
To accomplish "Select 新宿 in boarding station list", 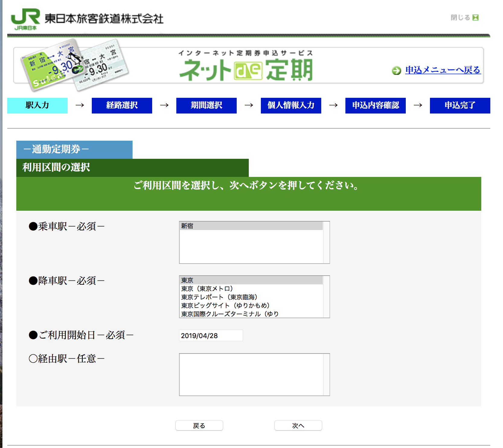I will (251, 226).
